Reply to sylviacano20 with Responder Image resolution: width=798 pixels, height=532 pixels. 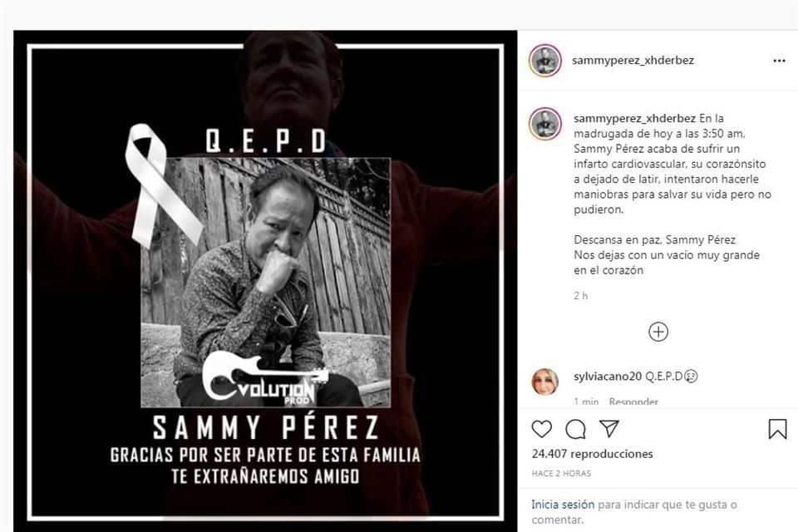(x=633, y=401)
